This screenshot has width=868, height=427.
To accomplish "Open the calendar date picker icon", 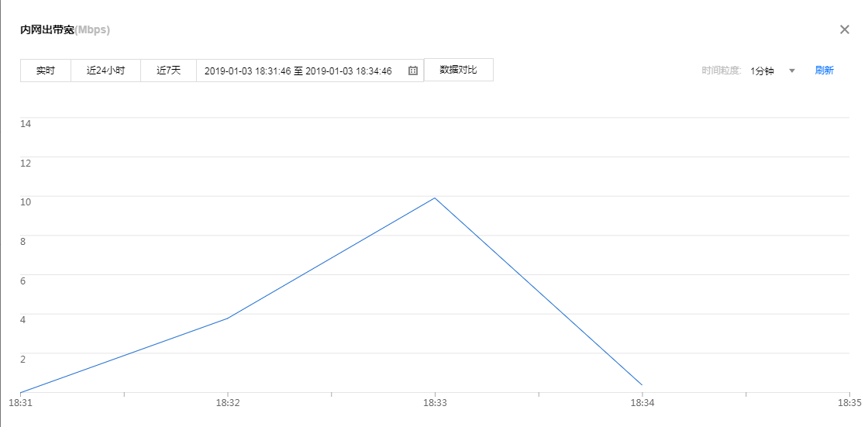I will point(413,71).
